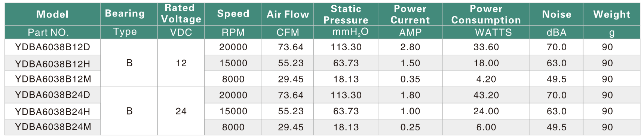The image size is (644, 139).
Task: Select the Static Pressure header
Action: [x=346, y=14]
